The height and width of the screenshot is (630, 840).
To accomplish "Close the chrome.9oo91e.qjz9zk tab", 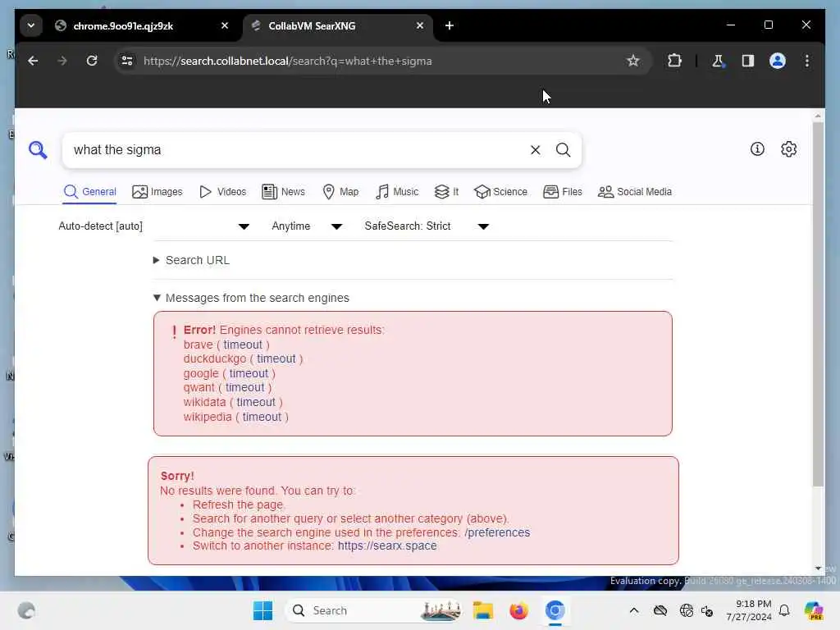I will coord(225,25).
